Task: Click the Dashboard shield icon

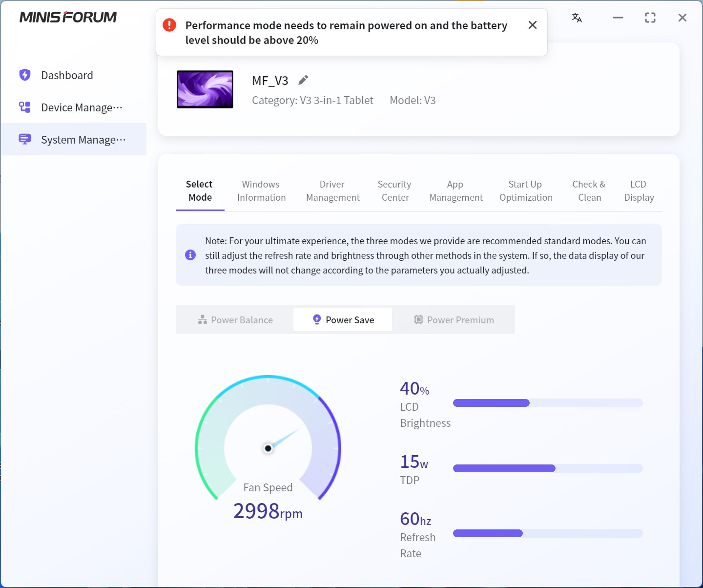Action: (25, 75)
